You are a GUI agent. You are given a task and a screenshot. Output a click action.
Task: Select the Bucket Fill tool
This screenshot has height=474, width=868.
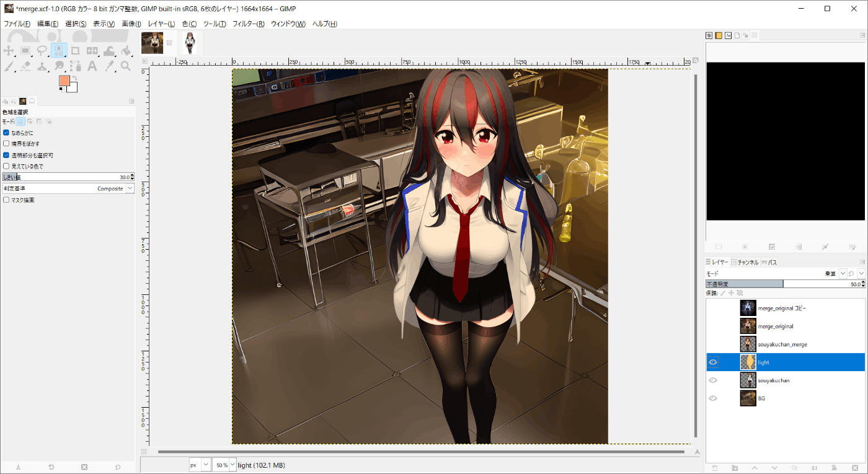[x=126, y=51]
